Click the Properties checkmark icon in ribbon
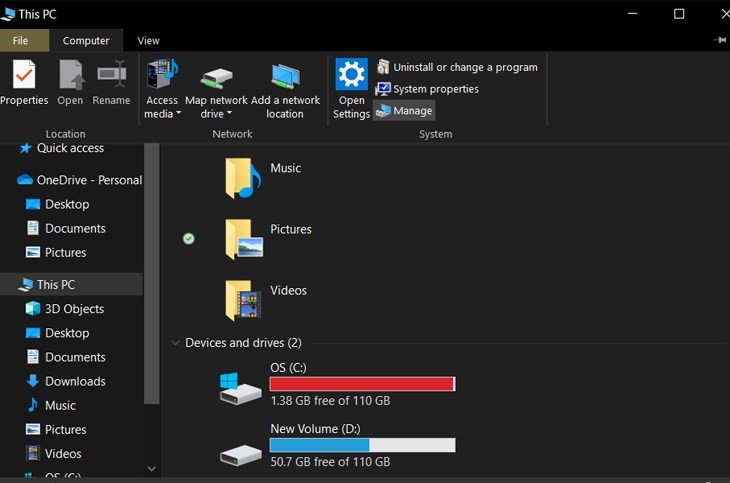The image size is (730, 483). pos(24,74)
